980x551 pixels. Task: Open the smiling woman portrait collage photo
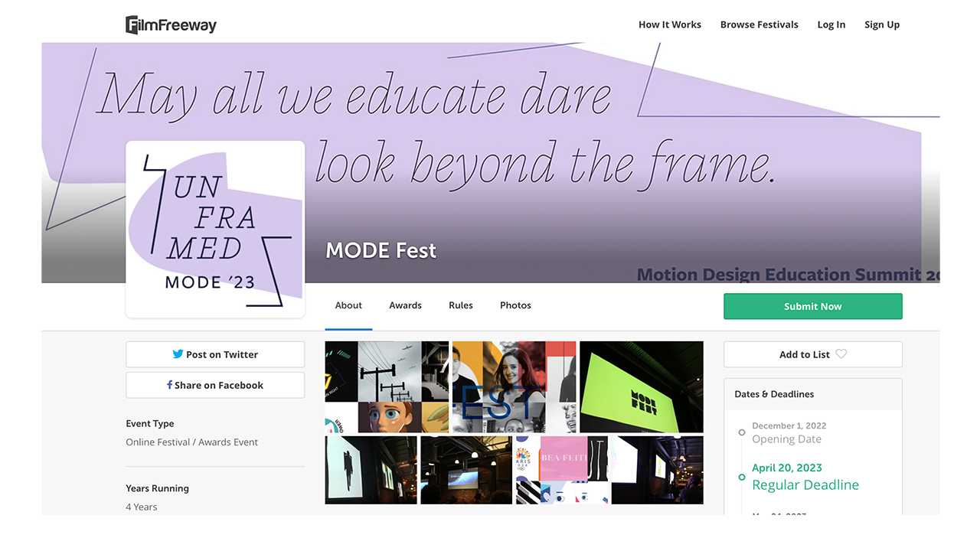(514, 387)
